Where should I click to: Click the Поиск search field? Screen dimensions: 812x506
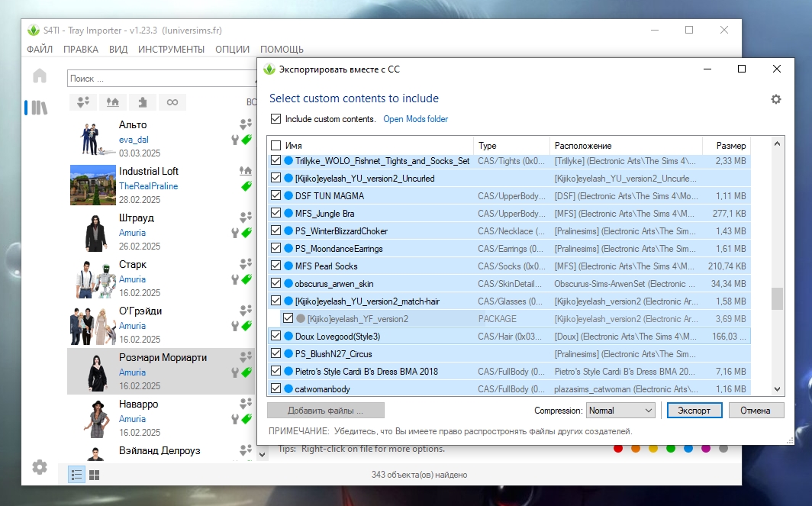point(162,78)
